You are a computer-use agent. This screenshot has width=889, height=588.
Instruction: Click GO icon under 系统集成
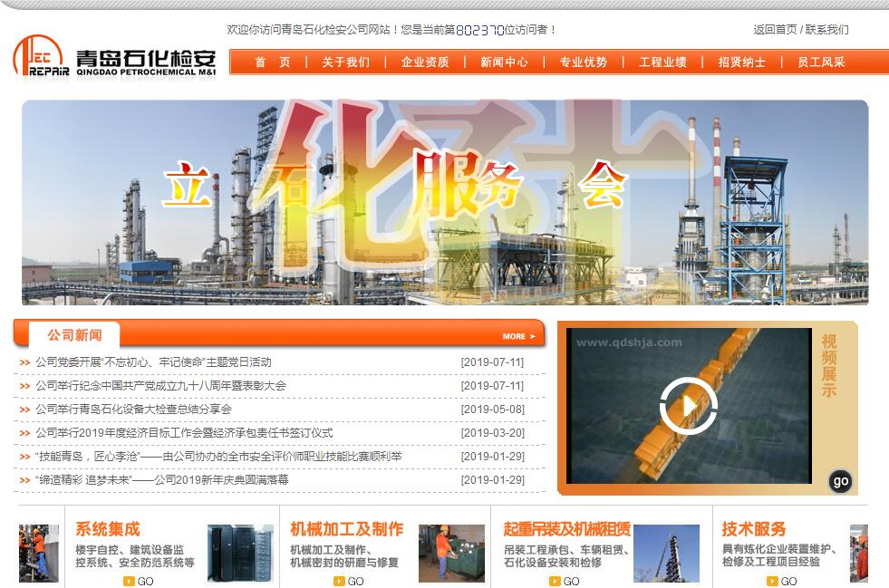[139, 581]
